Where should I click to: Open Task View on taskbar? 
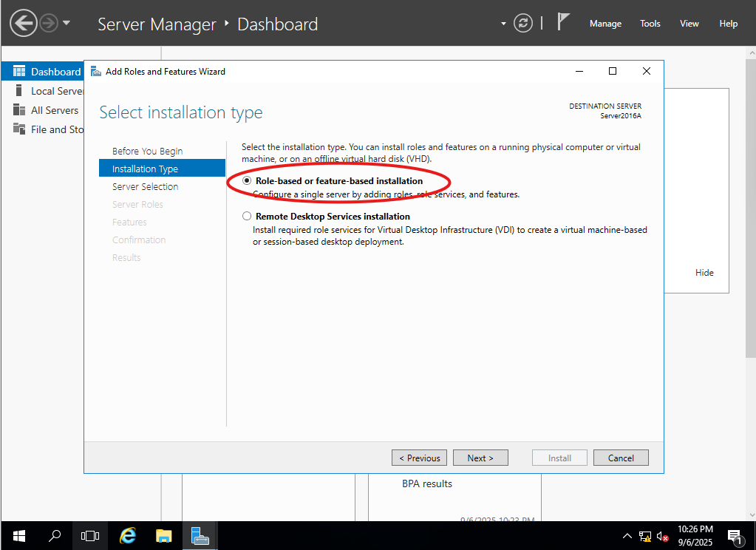[89, 535]
